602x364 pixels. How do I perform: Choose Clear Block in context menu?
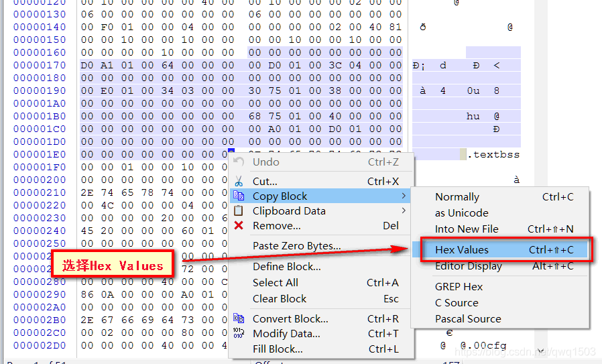click(321, 299)
